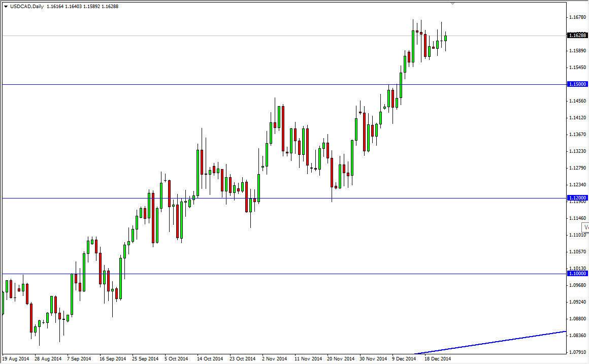Click the USDCAD,Daily chart title text
589x364 pixels.
(27, 7)
